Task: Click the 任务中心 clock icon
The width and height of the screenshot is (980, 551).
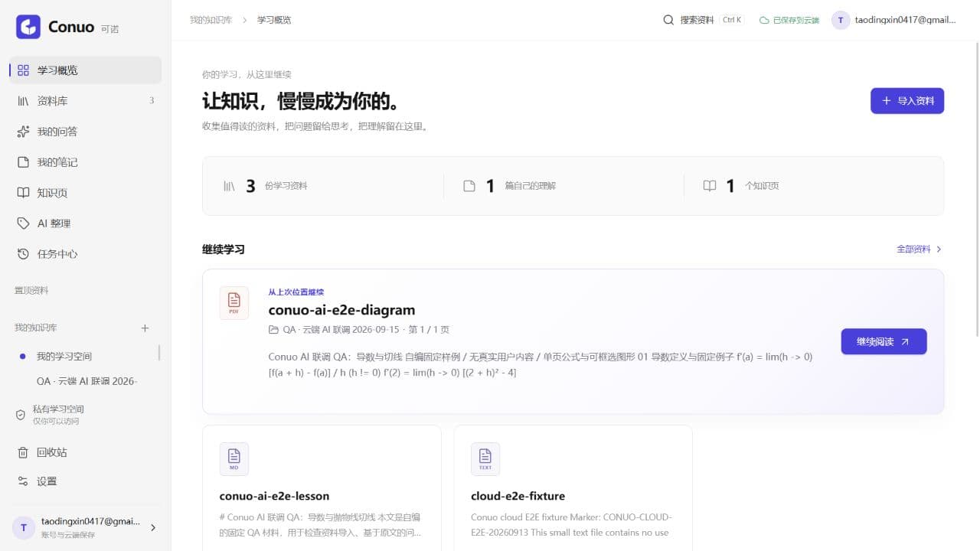Action: [x=23, y=254]
